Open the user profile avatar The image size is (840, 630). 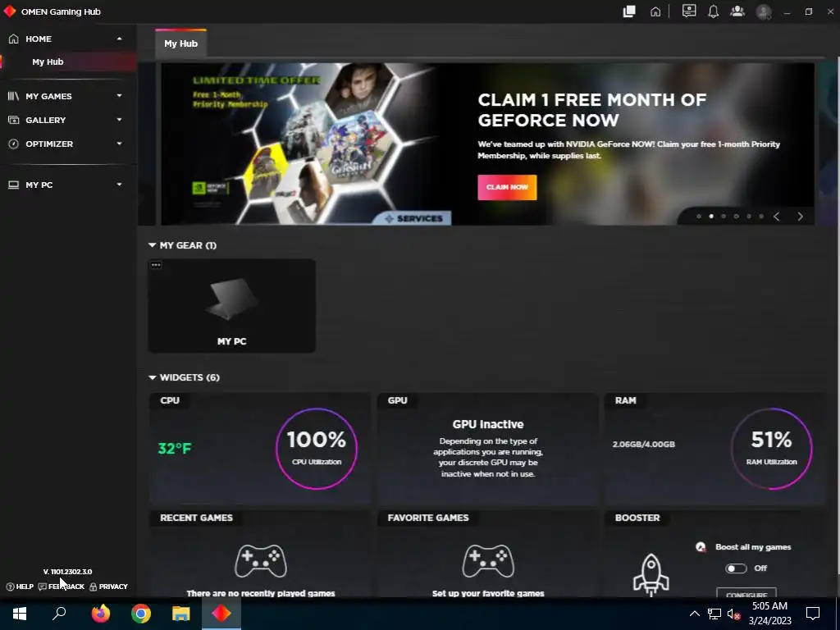point(764,11)
